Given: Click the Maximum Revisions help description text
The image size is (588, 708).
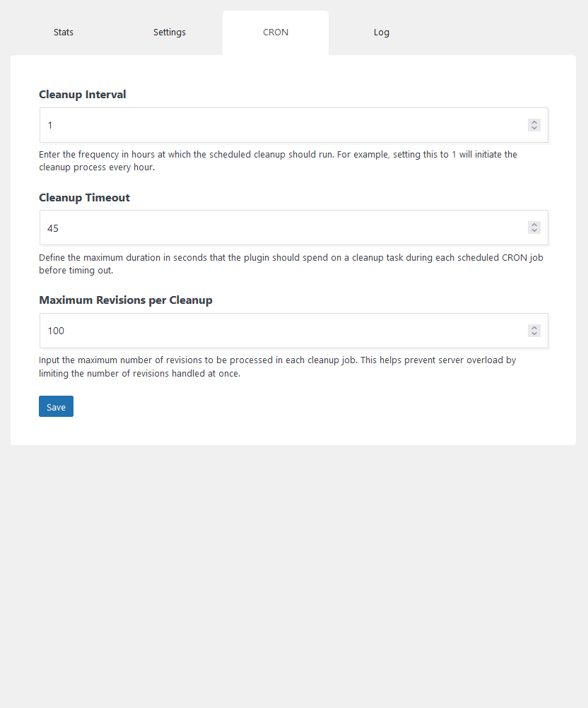Looking at the screenshot, I should (277, 367).
